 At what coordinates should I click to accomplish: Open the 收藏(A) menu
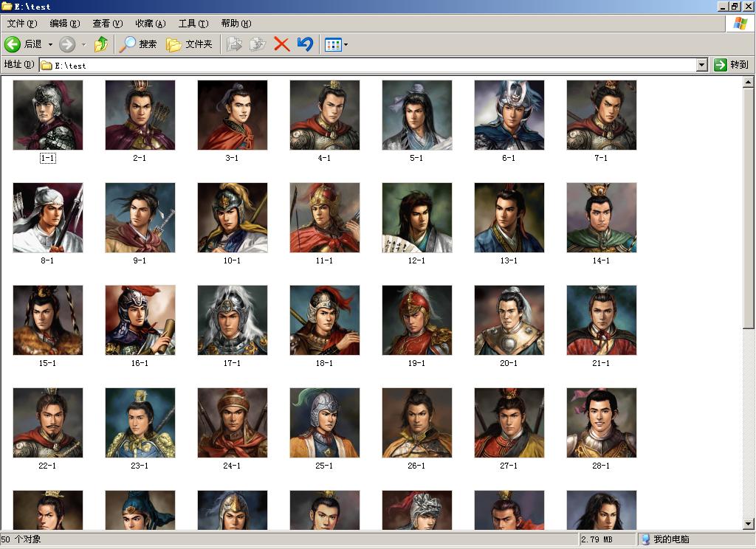tap(151, 24)
